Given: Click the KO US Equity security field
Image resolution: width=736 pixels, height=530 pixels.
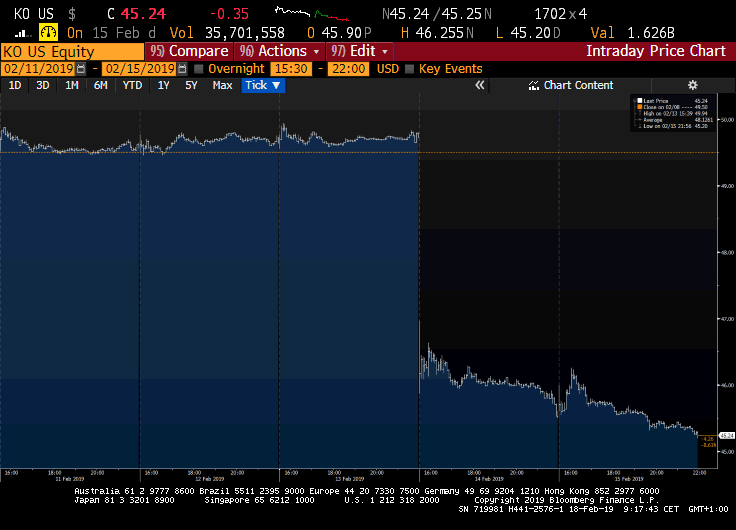Looking at the screenshot, I should click(x=72, y=51).
